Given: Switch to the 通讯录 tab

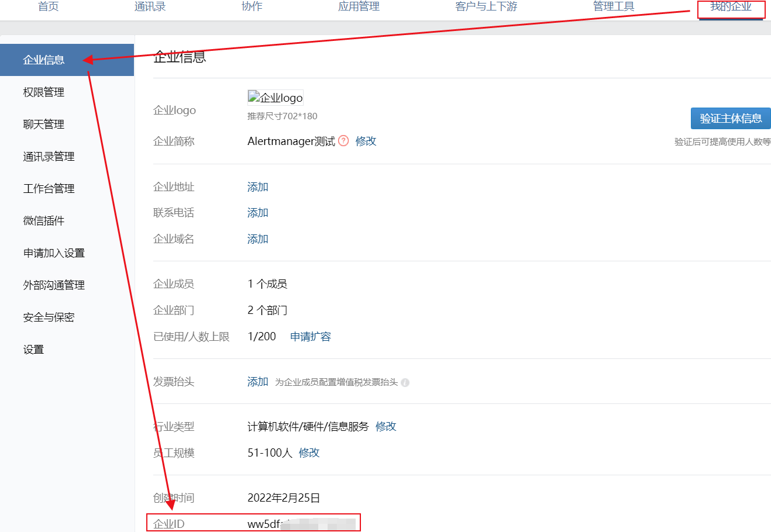Looking at the screenshot, I should pyautogui.click(x=150, y=6).
